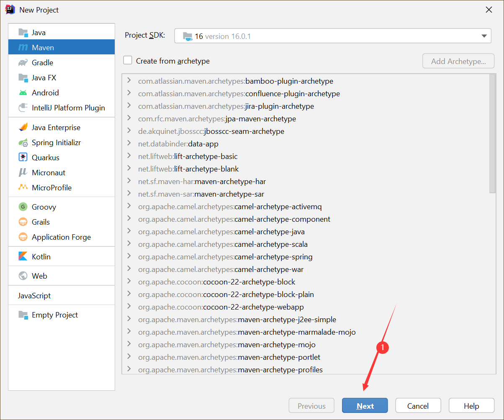The width and height of the screenshot is (504, 420).
Task: Click the Cancel button
Action: pos(418,406)
